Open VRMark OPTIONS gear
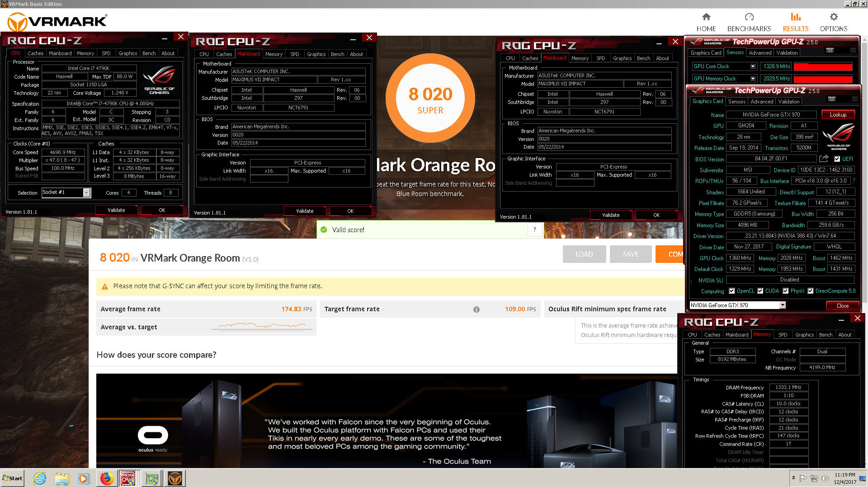 coord(834,22)
